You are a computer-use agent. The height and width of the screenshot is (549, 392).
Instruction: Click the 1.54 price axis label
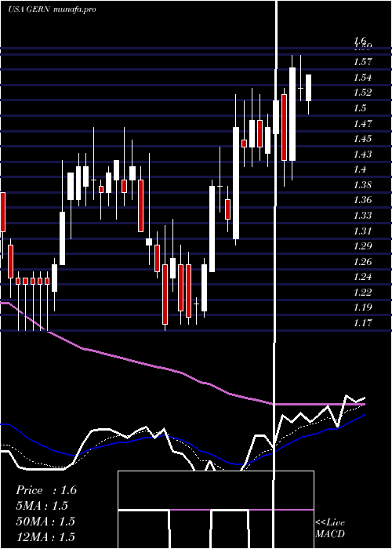pos(362,78)
